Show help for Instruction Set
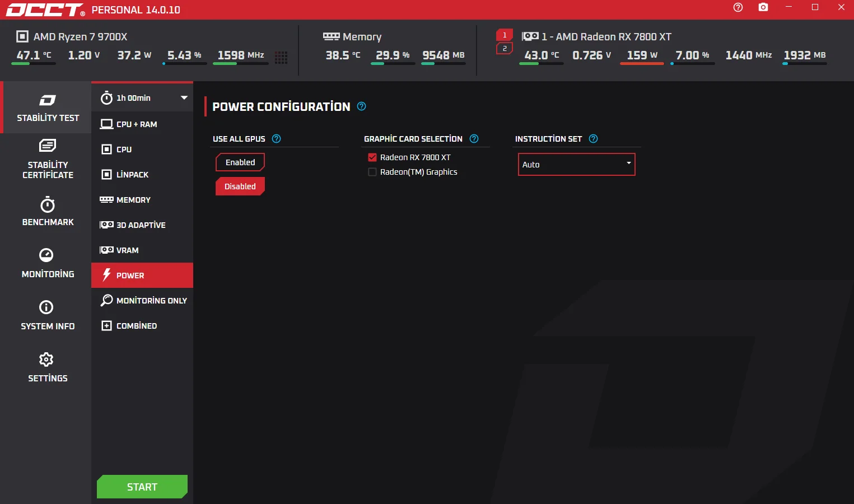The height and width of the screenshot is (504, 854). tap(594, 139)
